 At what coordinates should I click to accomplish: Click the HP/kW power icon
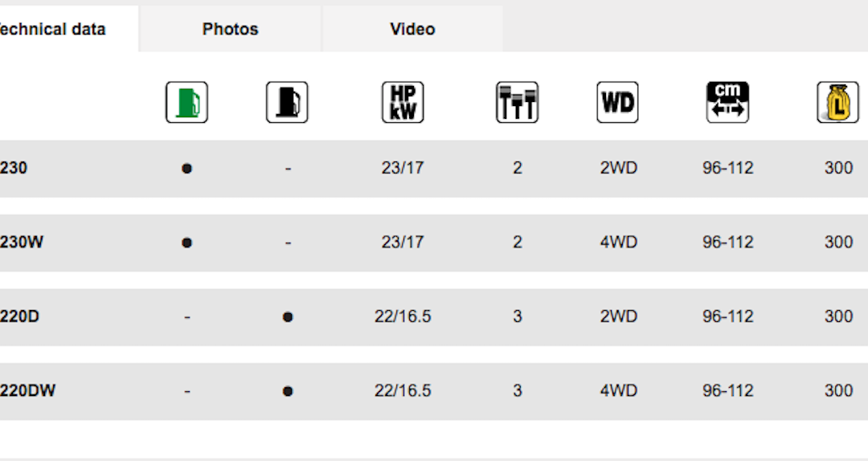402,103
